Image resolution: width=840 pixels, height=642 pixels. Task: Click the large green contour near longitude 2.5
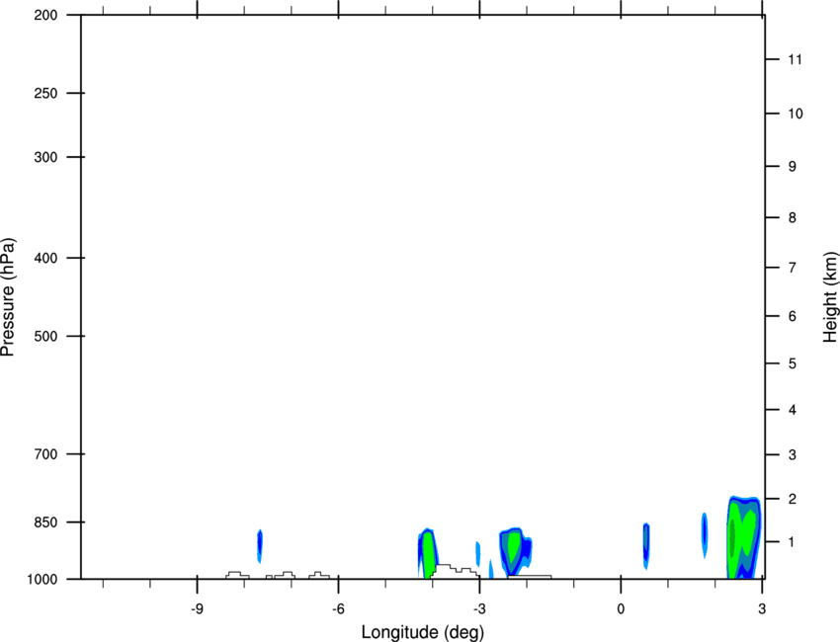743,537
